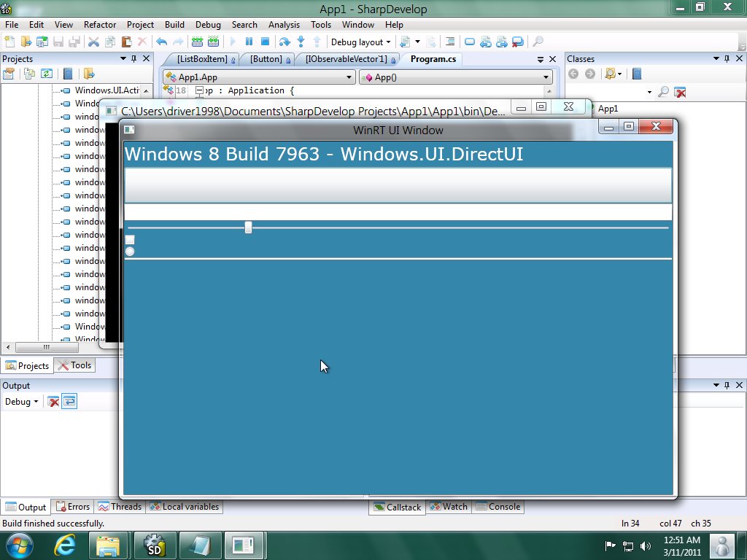Click the Refresh icon in Projects panel

point(46,74)
